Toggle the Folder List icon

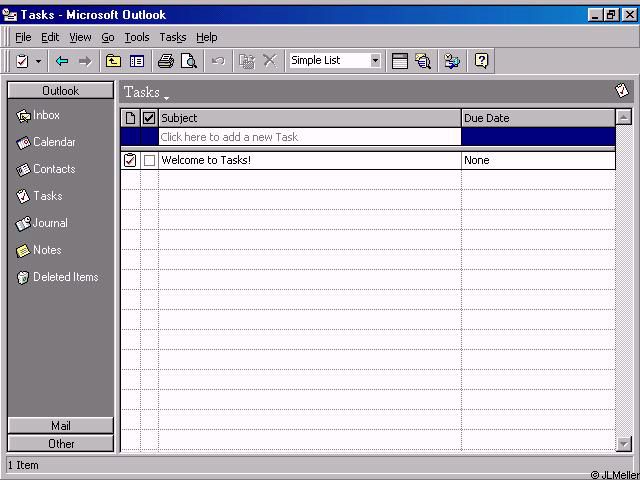pyautogui.click(x=137, y=61)
